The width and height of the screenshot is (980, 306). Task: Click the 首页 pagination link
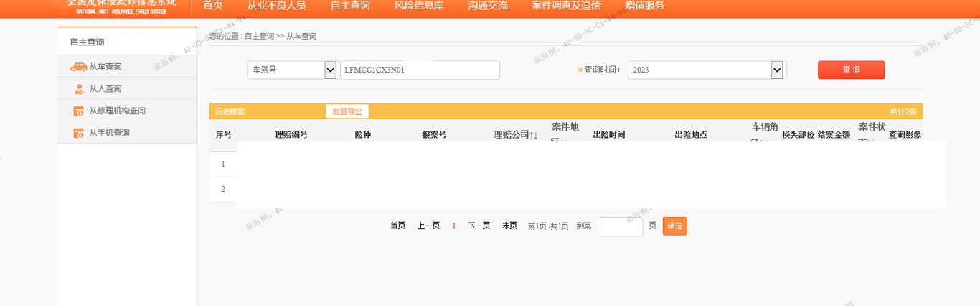397,226
